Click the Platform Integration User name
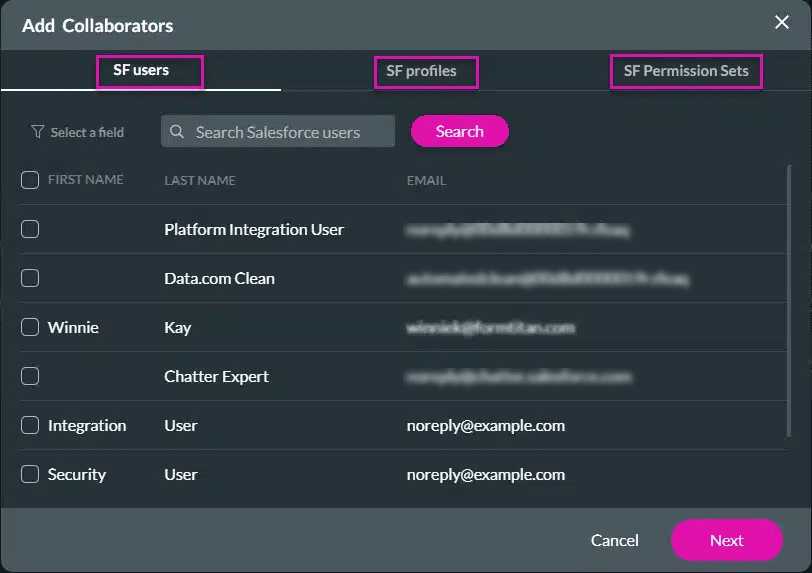 pyautogui.click(x=254, y=230)
